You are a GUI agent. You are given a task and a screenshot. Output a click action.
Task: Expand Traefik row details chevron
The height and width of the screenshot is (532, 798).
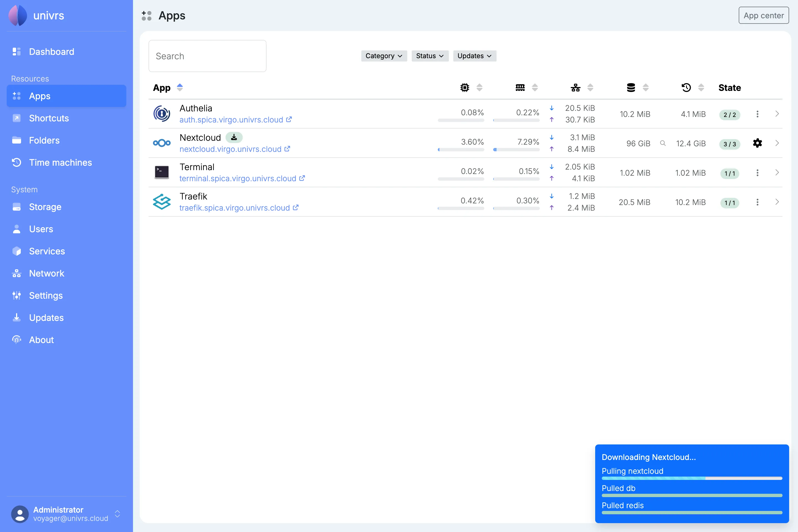coord(777,202)
